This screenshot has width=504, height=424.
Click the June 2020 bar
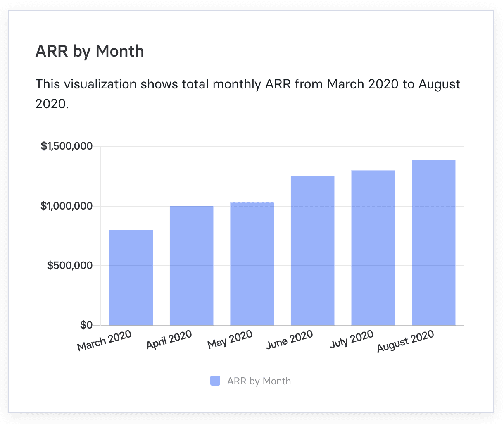click(x=313, y=251)
